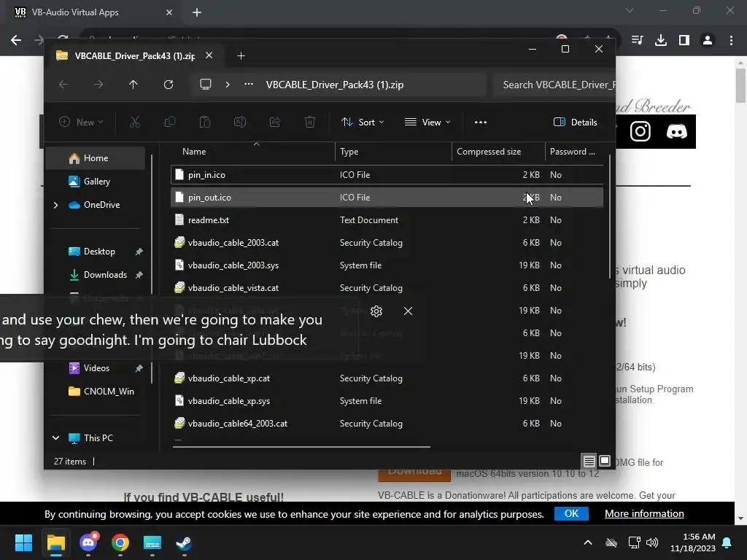The image size is (747, 560).
Task: Open the Sort dropdown menu
Action: point(363,122)
